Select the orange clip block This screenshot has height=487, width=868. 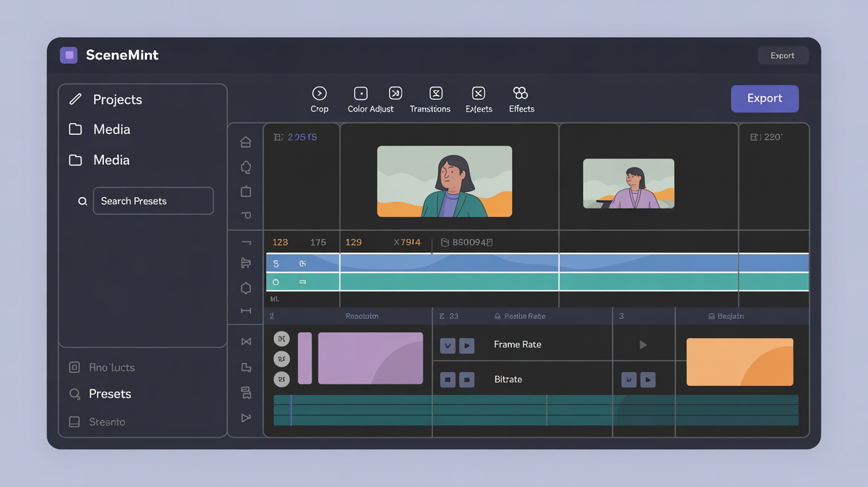pyautogui.click(x=740, y=362)
